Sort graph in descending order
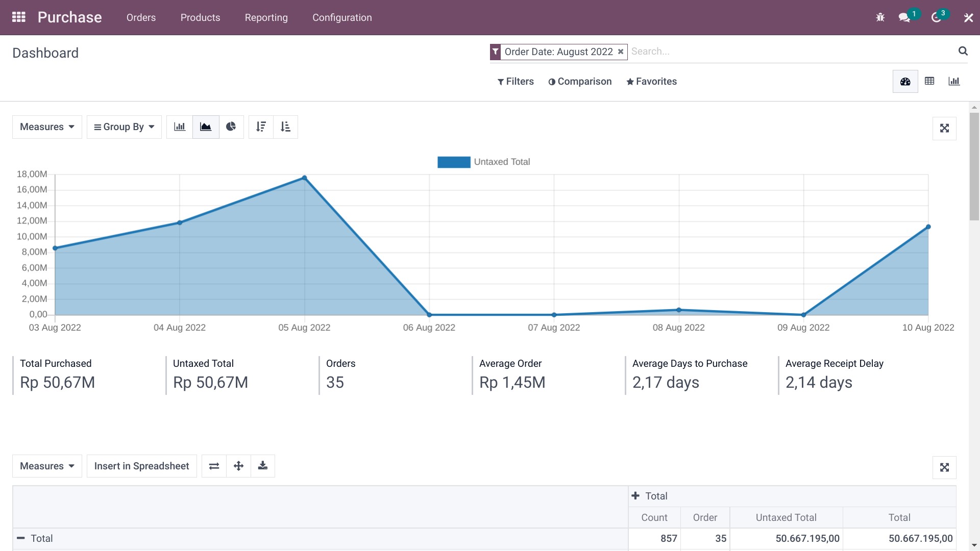The height and width of the screenshot is (551, 980). point(261,127)
